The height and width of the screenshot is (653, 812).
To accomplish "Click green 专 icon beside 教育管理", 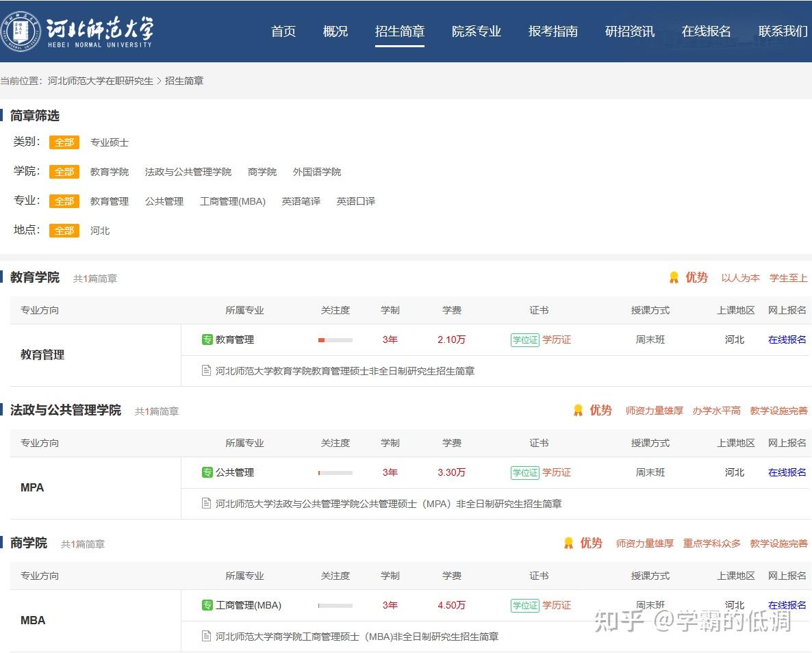I will coord(207,340).
